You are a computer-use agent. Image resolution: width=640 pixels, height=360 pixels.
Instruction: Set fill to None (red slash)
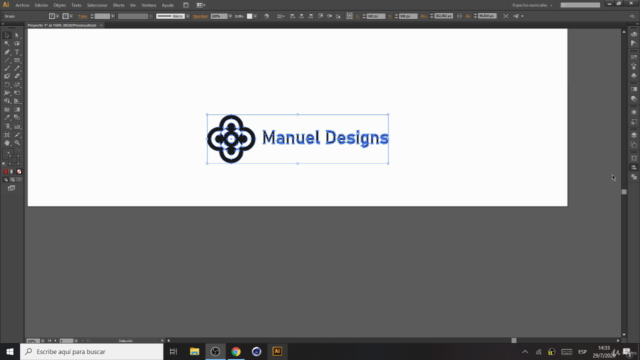pos(19,172)
